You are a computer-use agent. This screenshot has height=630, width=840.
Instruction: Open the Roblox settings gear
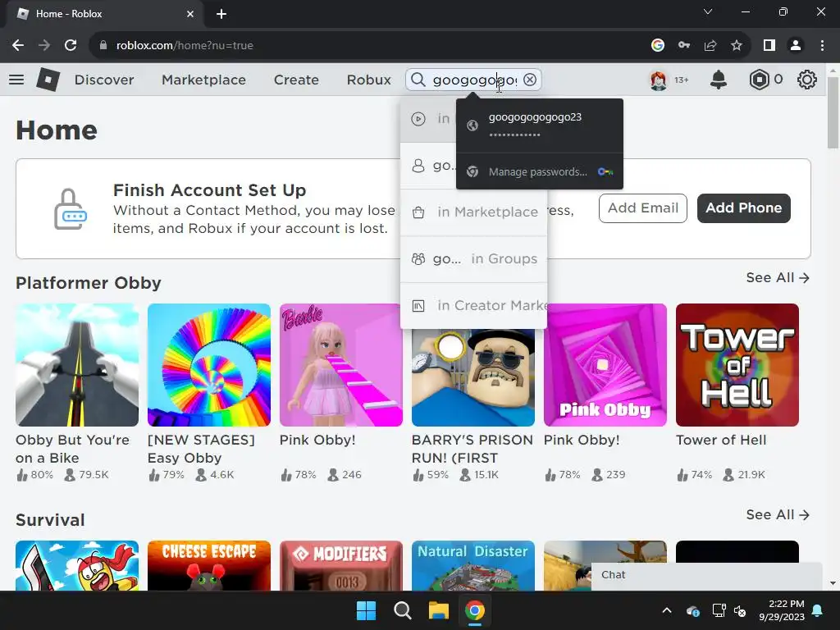tap(807, 80)
